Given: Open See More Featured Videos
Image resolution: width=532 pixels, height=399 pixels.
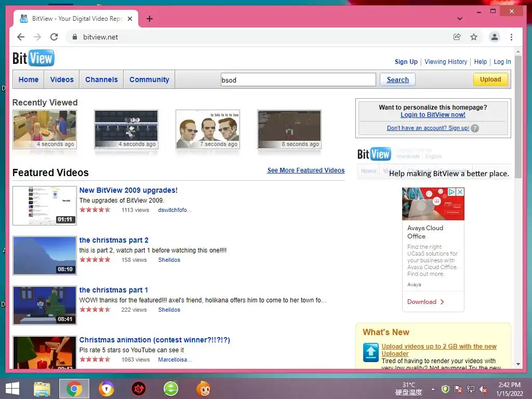Looking at the screenshot, I should [305, 170].
